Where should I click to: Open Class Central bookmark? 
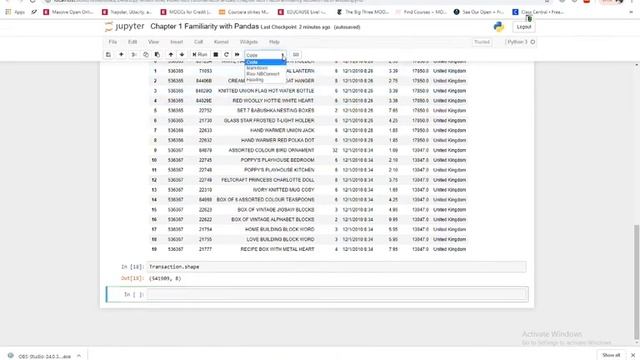(539, 12)
